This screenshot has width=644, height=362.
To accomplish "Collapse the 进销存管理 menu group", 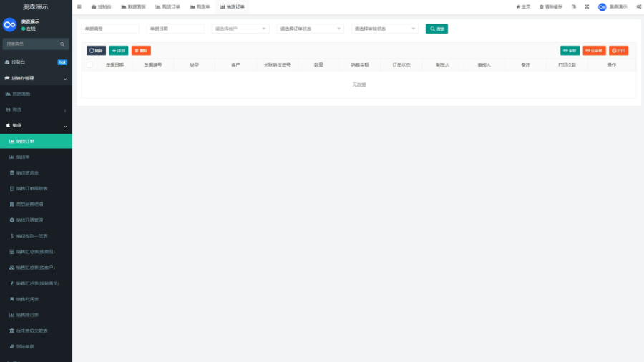I will click(x=36, y=78).
